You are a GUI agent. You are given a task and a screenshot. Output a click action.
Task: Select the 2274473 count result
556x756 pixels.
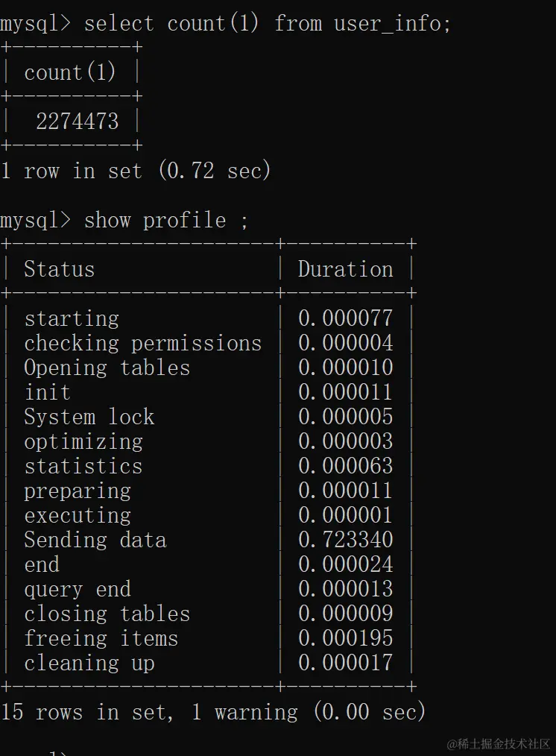click(x=77, y=121)
